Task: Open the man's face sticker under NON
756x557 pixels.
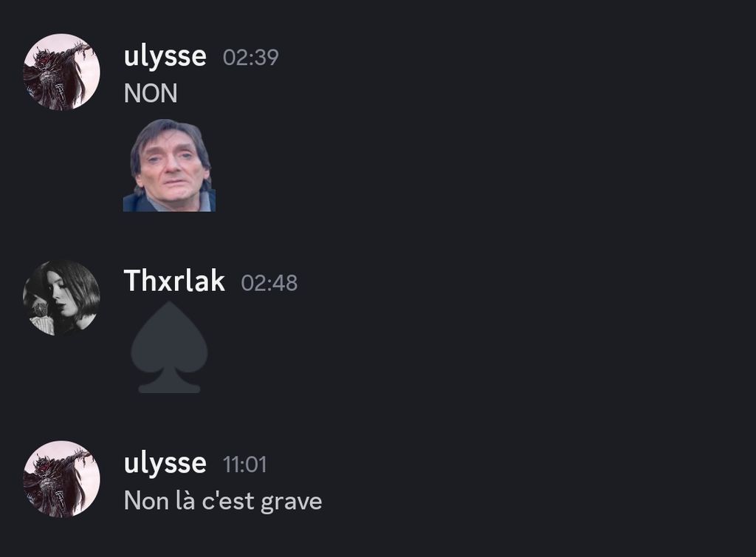Action: click(169, 165)
